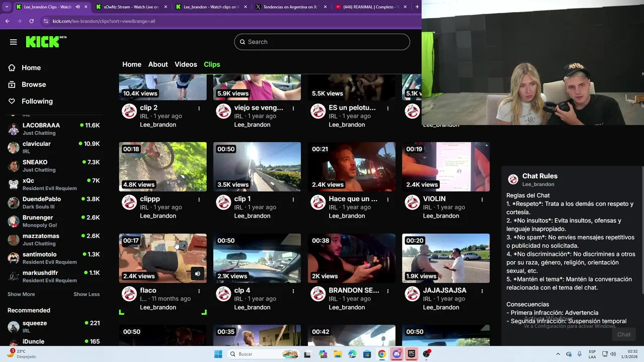Select the Clips channel tab
Screen dimensions: 644x362
(212, 64)
